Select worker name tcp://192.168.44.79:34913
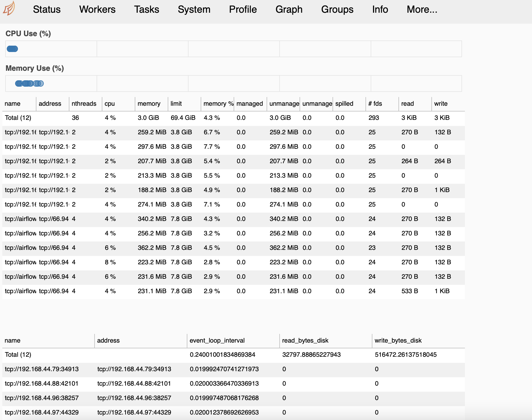 42,369
